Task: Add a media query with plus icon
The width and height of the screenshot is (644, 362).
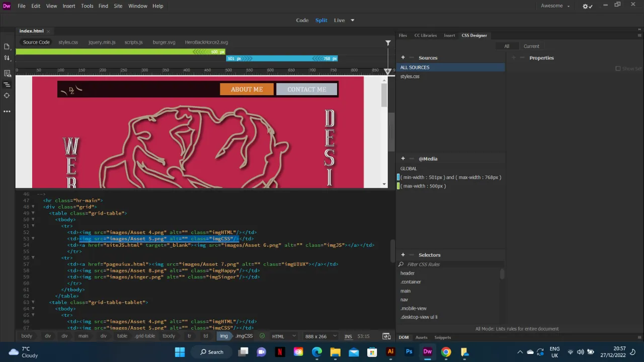Action: coord(403,158)
